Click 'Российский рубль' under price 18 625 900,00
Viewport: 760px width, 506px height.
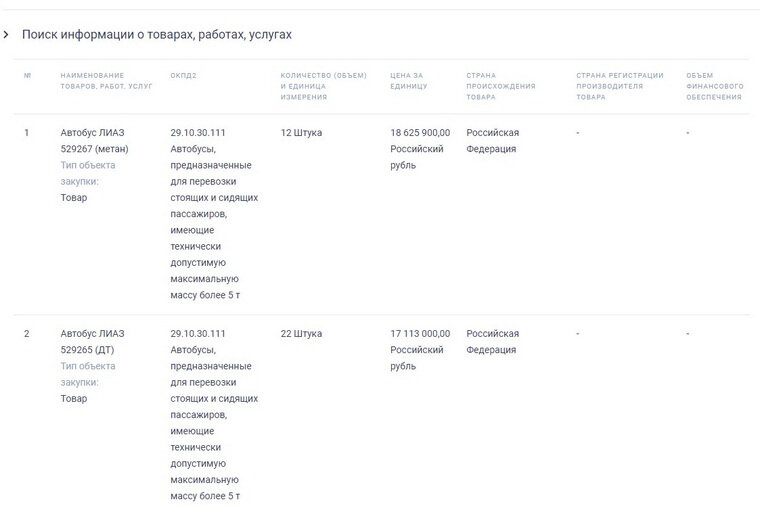point(417,157)
